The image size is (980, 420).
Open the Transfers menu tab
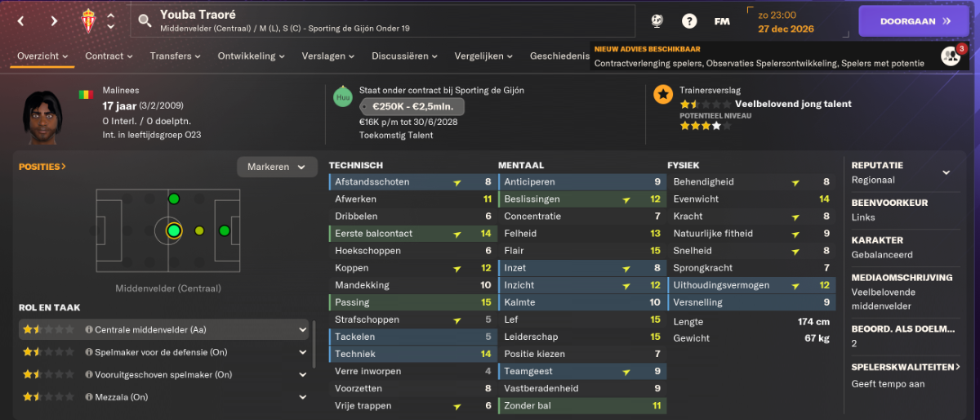pyautogui.click(x=175, y=56)
